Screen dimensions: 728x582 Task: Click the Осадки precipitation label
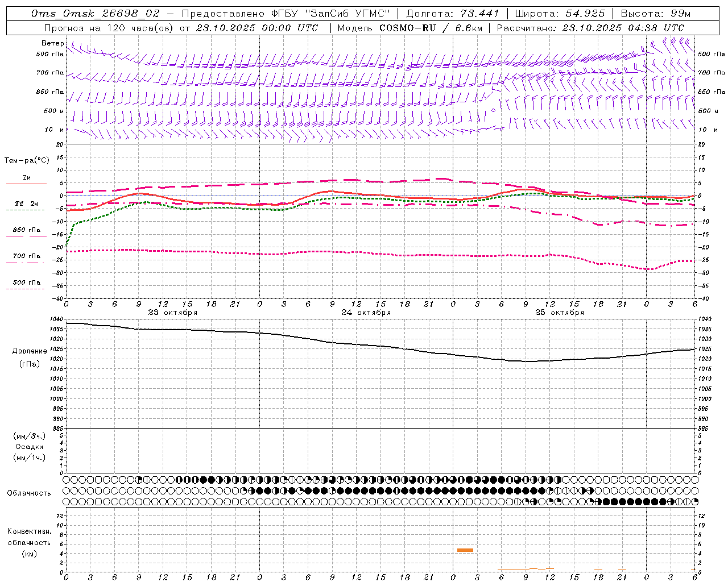pos(30,447)
